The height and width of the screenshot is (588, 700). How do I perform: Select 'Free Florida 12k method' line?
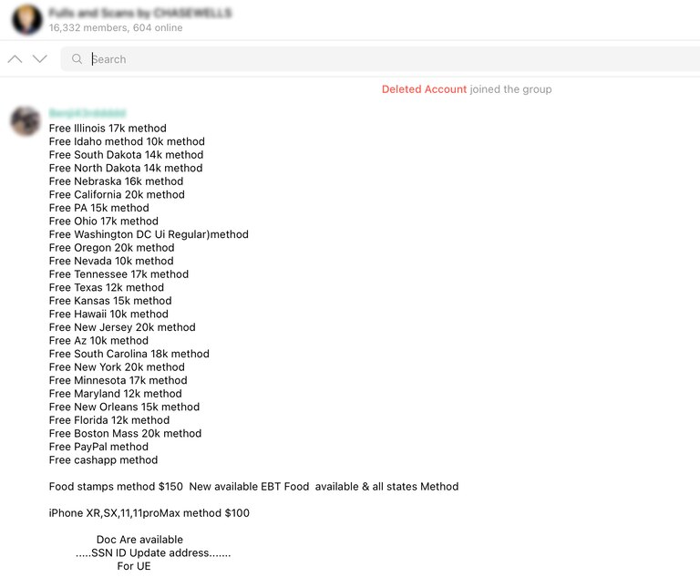(109, 420)
